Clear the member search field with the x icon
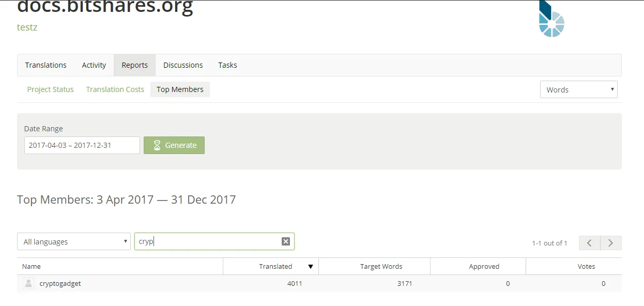Image resolution: width=644 pixels, height=306 pixels. [x=285, y=241]
